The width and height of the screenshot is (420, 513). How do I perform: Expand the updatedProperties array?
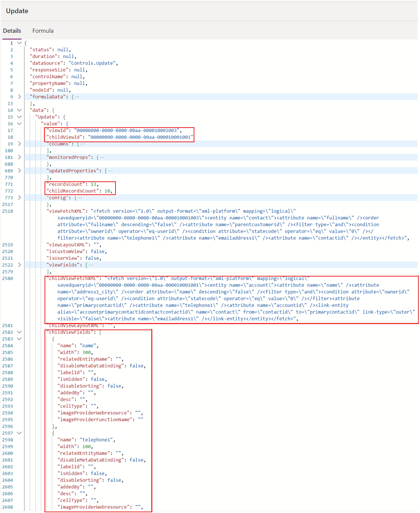(19, 171)
